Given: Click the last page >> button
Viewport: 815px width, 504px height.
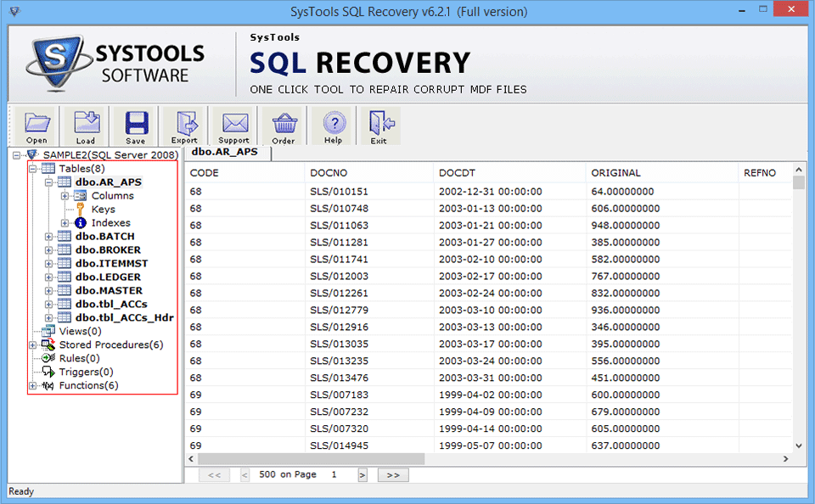Looking at the screenshot, I should click(392, 474).
